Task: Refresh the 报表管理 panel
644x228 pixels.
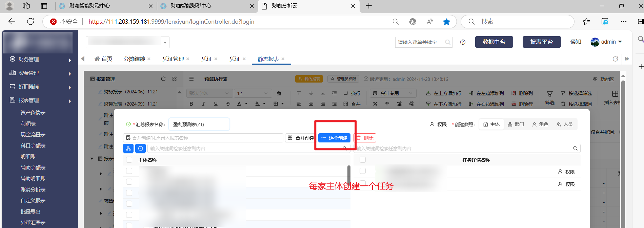Action: pyautogui.click(x=163, y=79)
